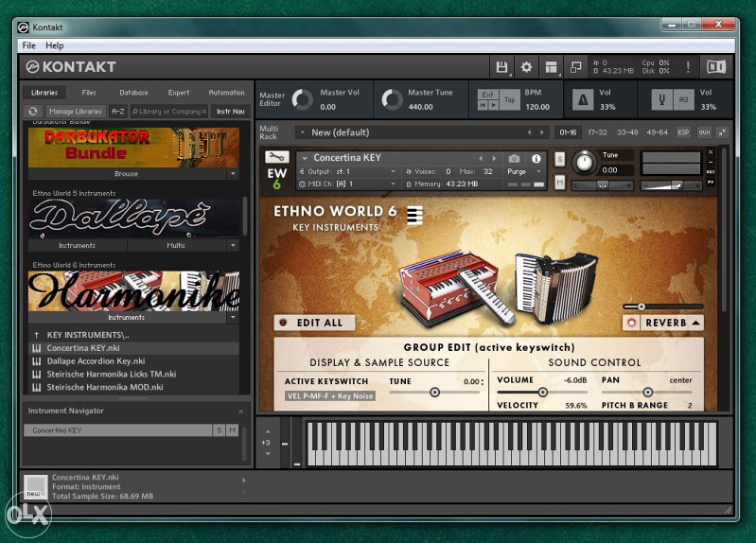Solo the Concertina KEY instrument
This screenshot has height=543, width=756.
559,159
